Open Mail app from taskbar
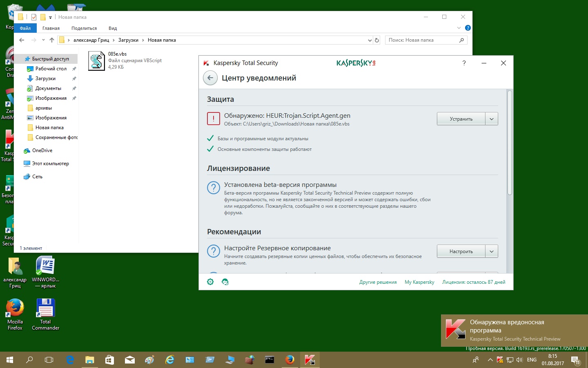The height and width of the screenshot is (368, 588). tap(129, 360)
